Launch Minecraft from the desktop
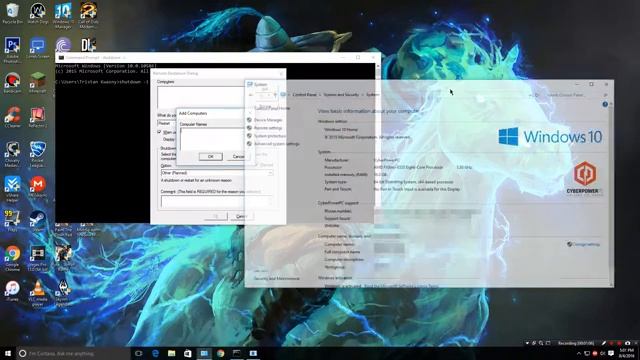This screenshot has height=360, width=640. [38, 83]
